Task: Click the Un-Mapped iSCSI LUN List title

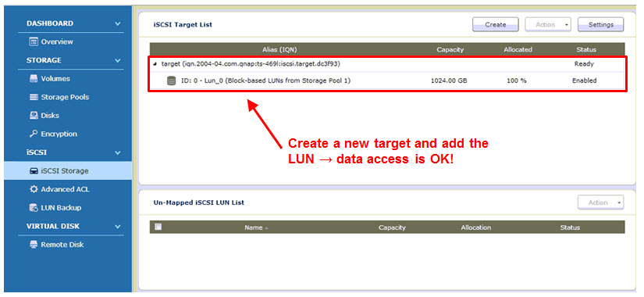Action: point(199,202)
